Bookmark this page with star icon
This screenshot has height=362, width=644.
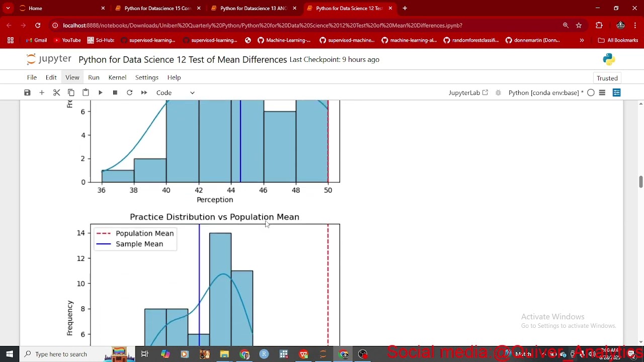pyautogui.click(x=579, y=25)
